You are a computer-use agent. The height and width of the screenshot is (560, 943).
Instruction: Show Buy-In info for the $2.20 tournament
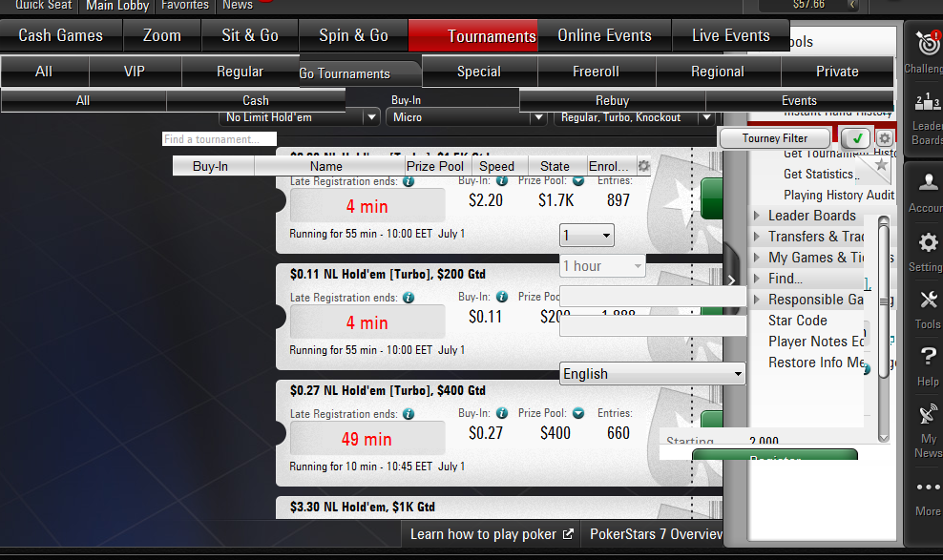(x=502, y=180)
